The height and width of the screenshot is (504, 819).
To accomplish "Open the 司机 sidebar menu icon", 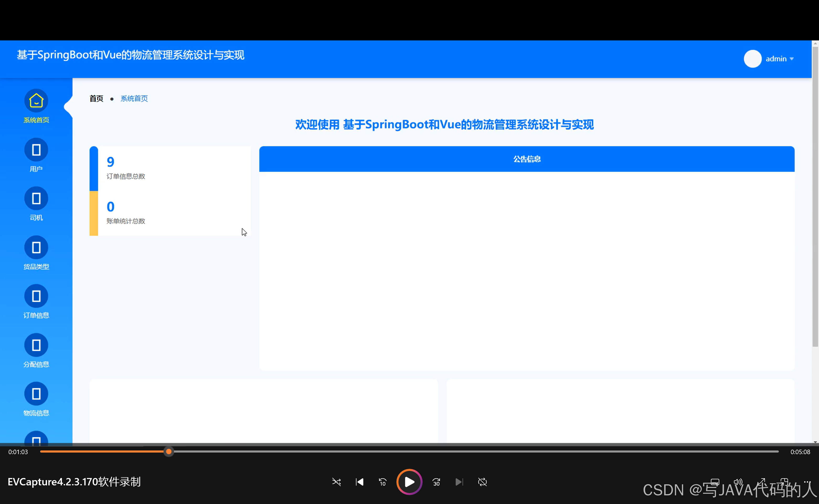I will coord(36,198).
